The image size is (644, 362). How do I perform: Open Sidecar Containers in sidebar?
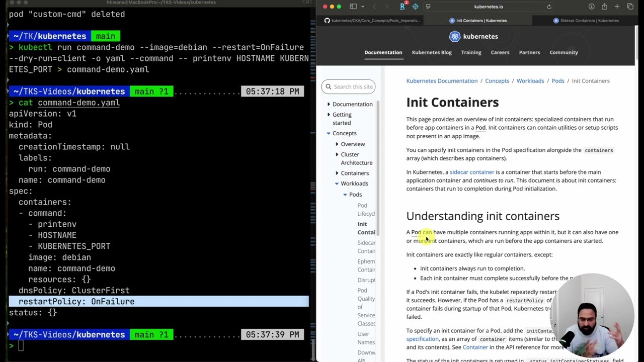(x=366, y=247)
